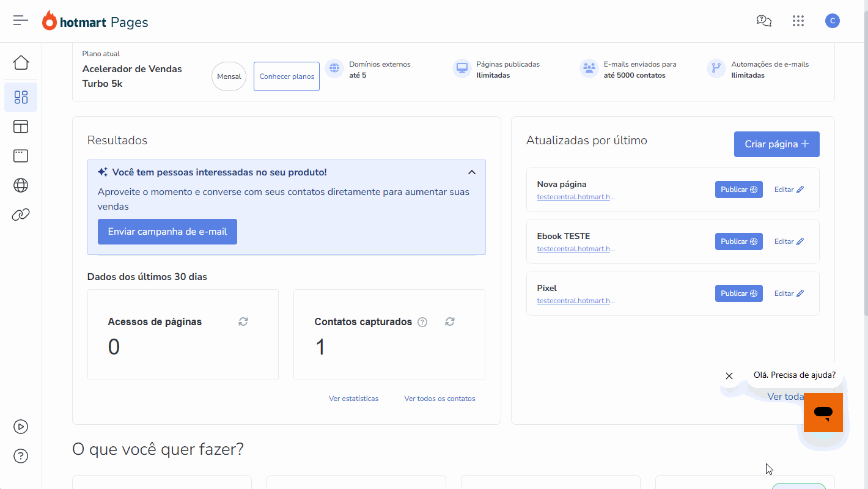The image size is (868, 489).
Task: Open the domains globe icon in sidebar
Action: click(x=20, y=185)
